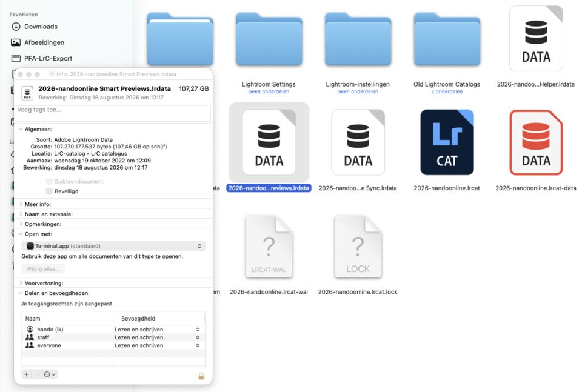
Task: Expand the Opmerkingen section
Action: click(21, 224)
